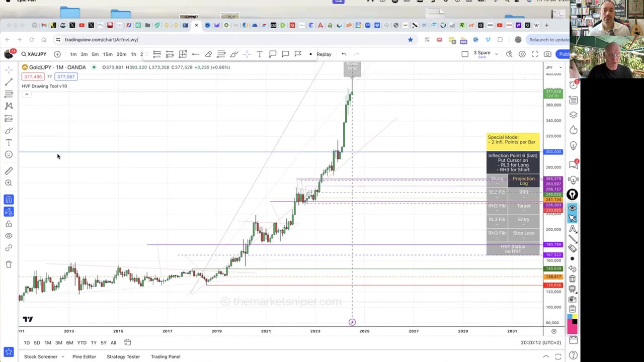Open the patterns tool group in left sidebar
The width and height of the screenshot is (644, 362).
click(9, 106)
